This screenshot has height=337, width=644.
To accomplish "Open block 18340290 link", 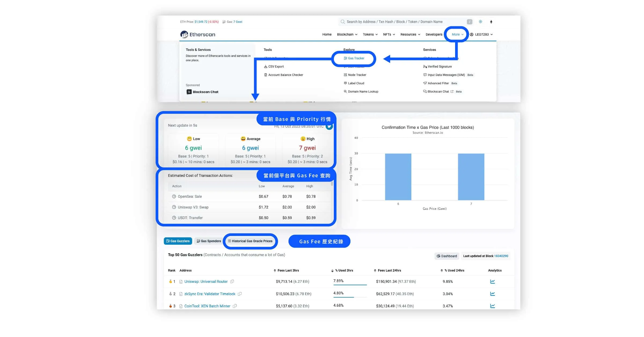I will tap(501, 256).
